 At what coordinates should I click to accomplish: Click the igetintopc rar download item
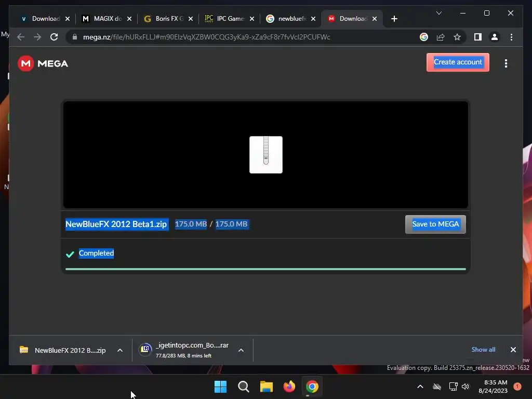(x=184, y=350)
